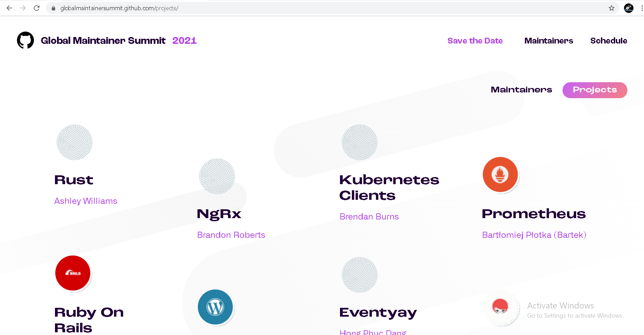
Task: Click the red-haired character project avatar
Action: [x=500, y=307]
